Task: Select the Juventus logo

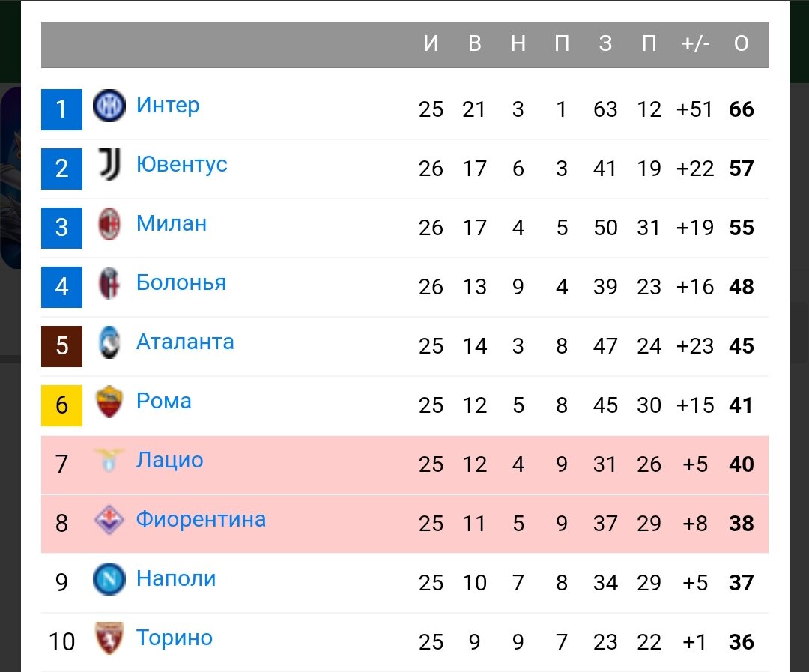Action: click(108, 165)
